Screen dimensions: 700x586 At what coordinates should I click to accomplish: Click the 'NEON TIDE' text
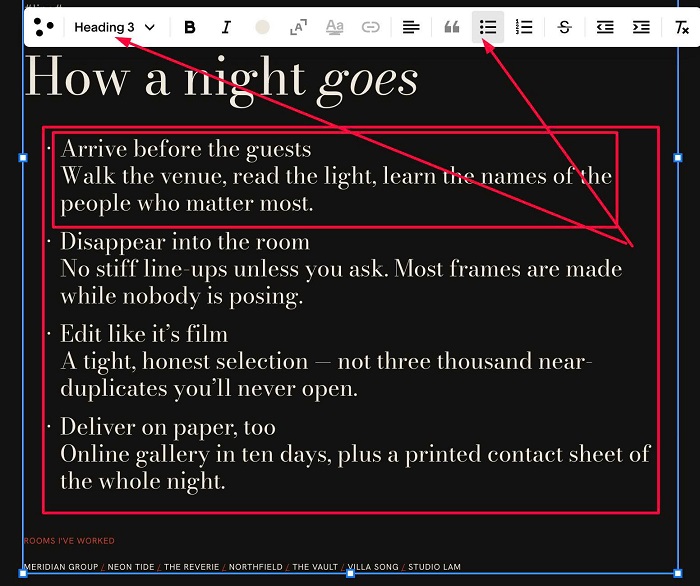coord(131,567)
